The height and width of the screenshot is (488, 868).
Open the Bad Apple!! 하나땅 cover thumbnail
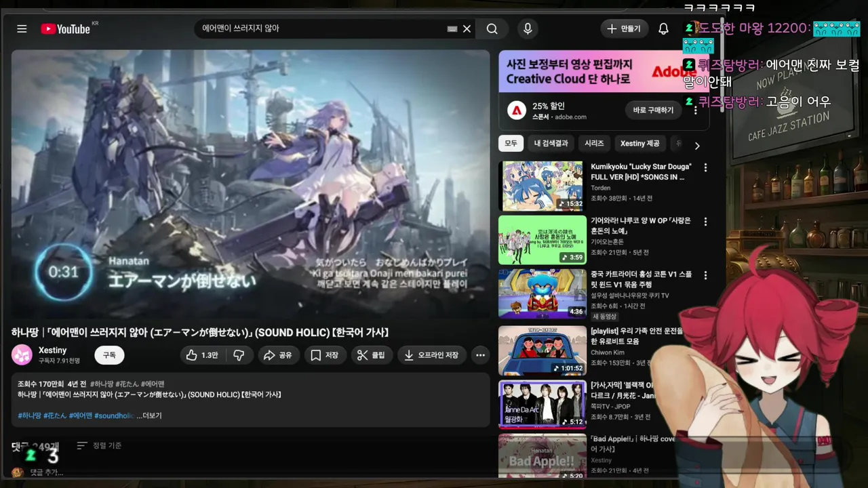[542, 456]
